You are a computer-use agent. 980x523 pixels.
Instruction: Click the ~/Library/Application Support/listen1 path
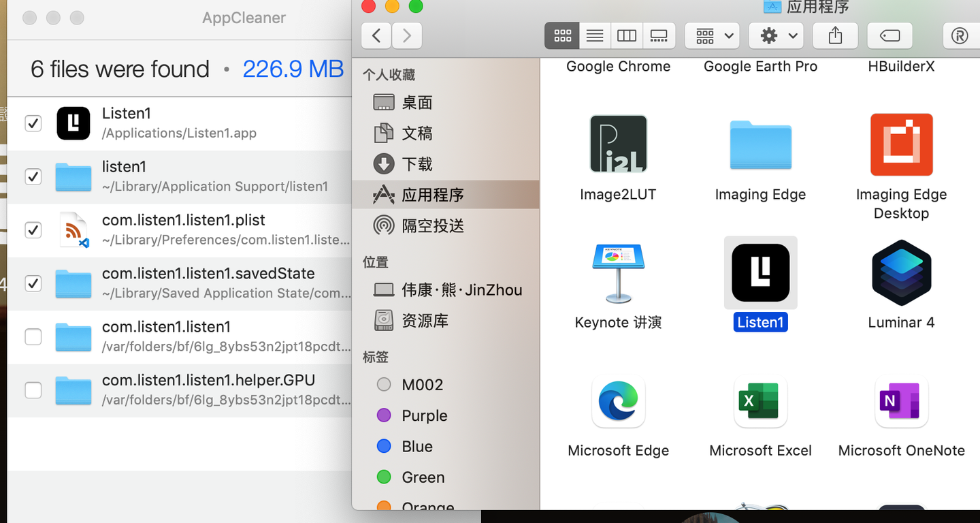(x=215, y=187)
